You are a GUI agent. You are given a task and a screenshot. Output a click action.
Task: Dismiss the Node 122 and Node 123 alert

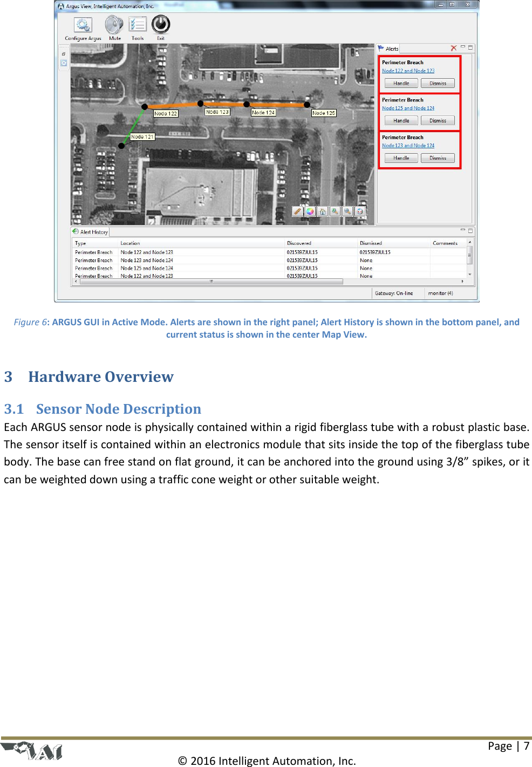(438, 83)
